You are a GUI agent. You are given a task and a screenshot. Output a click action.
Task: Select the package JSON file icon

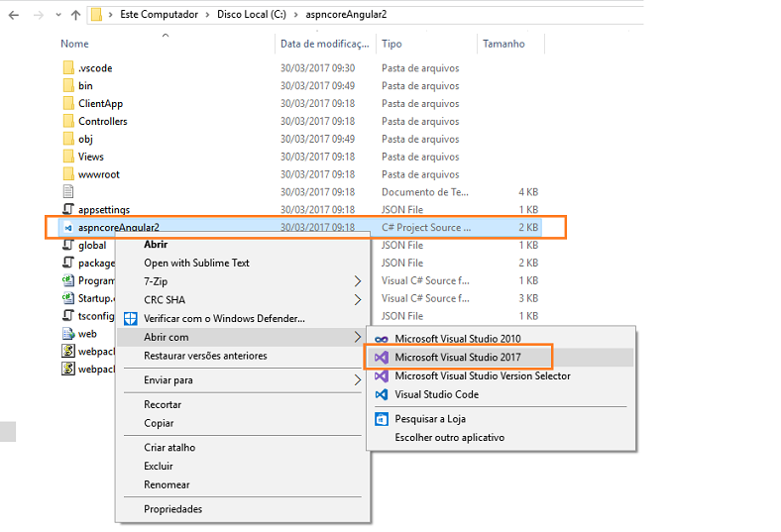pos(68,263)
